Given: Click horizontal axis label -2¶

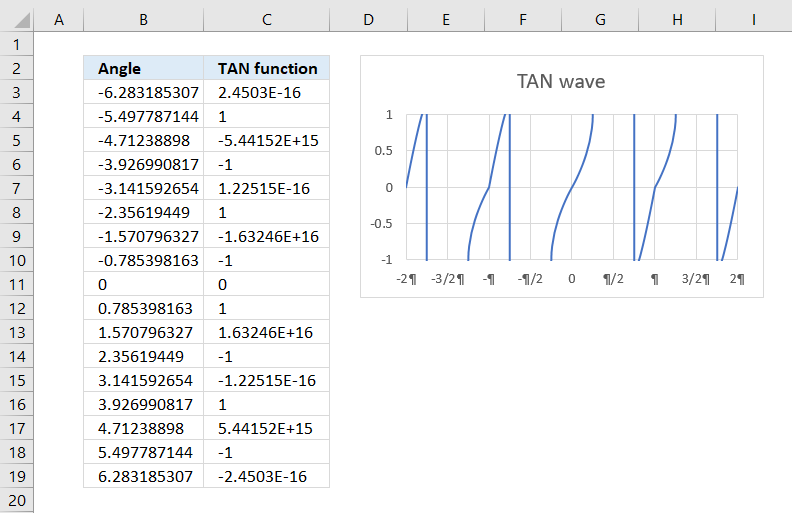Looking at the screenshot, I should (x=407, y=279).
